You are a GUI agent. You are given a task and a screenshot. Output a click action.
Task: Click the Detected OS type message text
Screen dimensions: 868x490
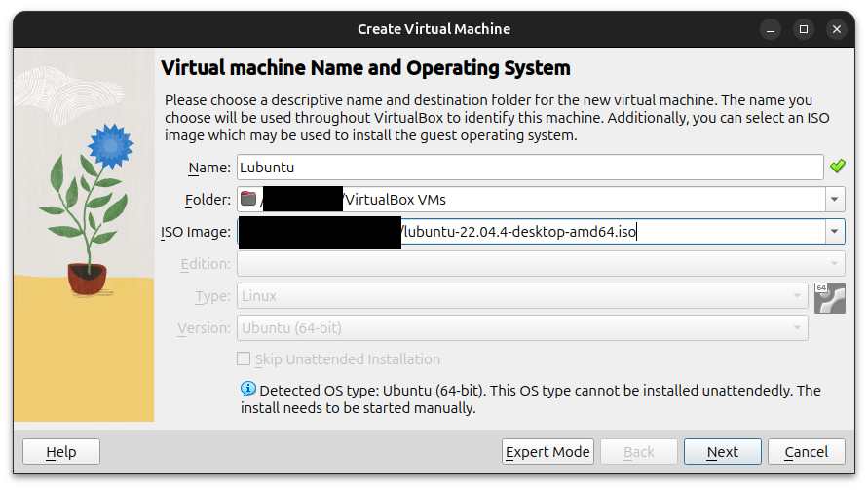(x=530, y=399)
